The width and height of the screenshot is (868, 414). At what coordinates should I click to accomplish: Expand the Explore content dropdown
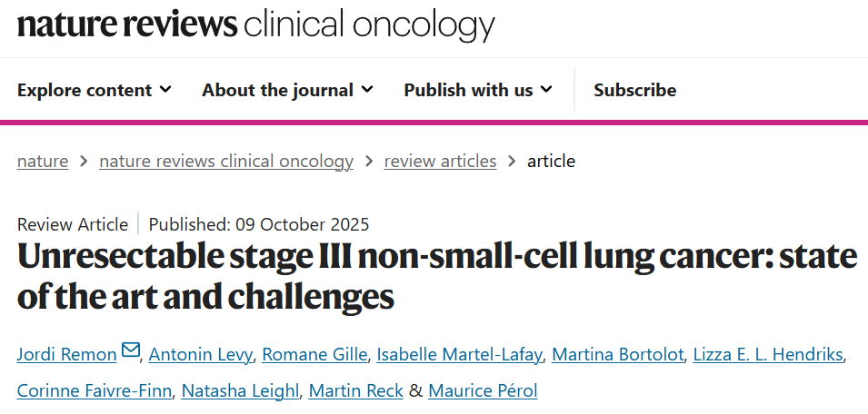pos(95,90)
